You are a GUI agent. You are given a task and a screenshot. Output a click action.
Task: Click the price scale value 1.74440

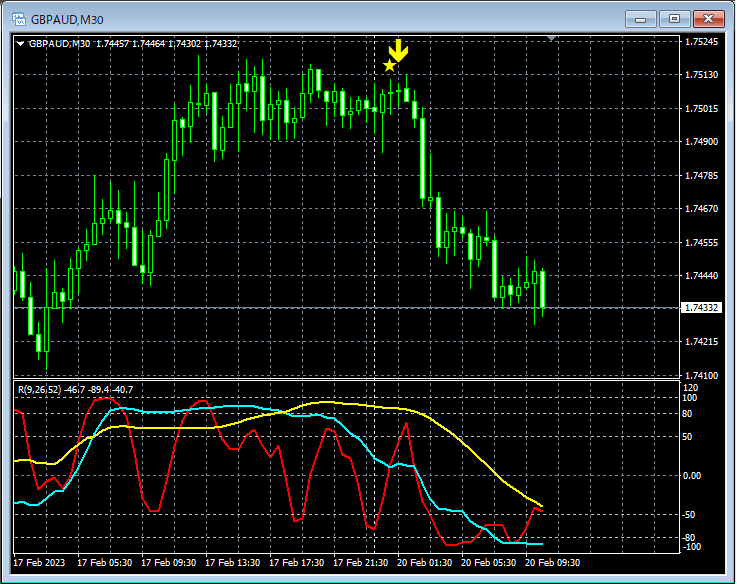point(701,276)
